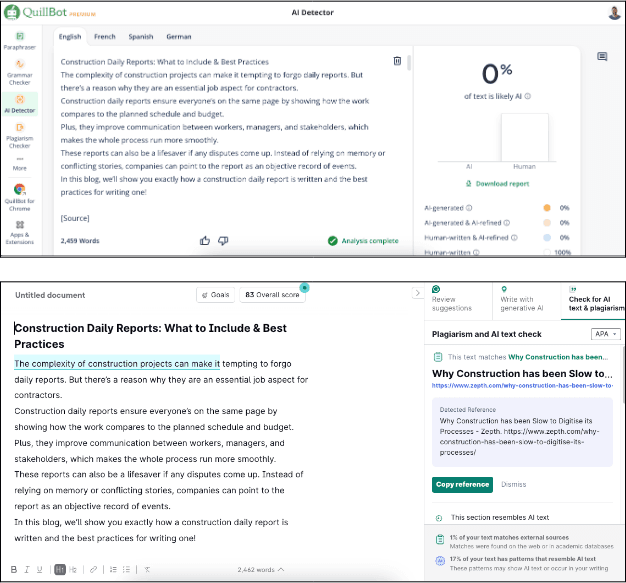Switch to Write with generative AI tab

pos(527,299)
